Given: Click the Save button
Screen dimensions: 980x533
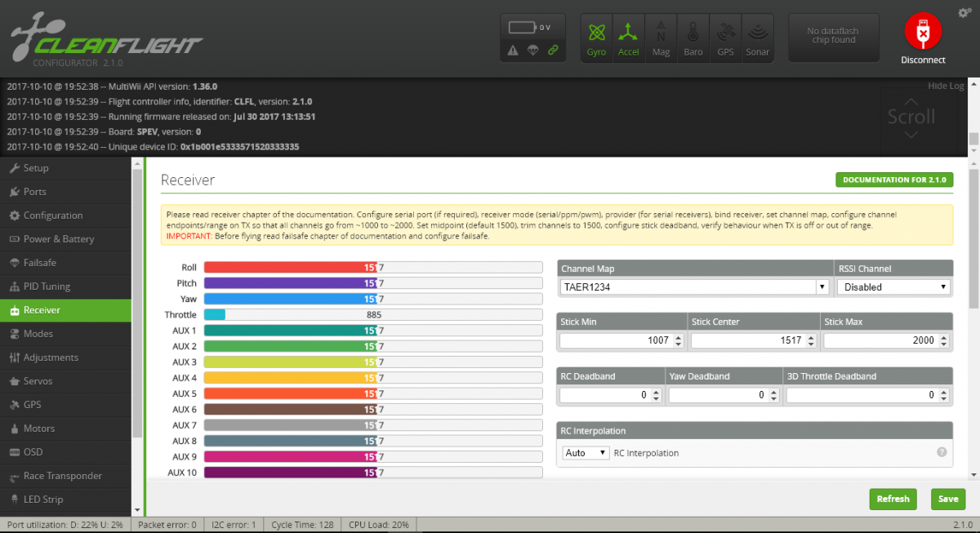Looking at the screenshot, I should pyautogui.click(x=947, y=499).
